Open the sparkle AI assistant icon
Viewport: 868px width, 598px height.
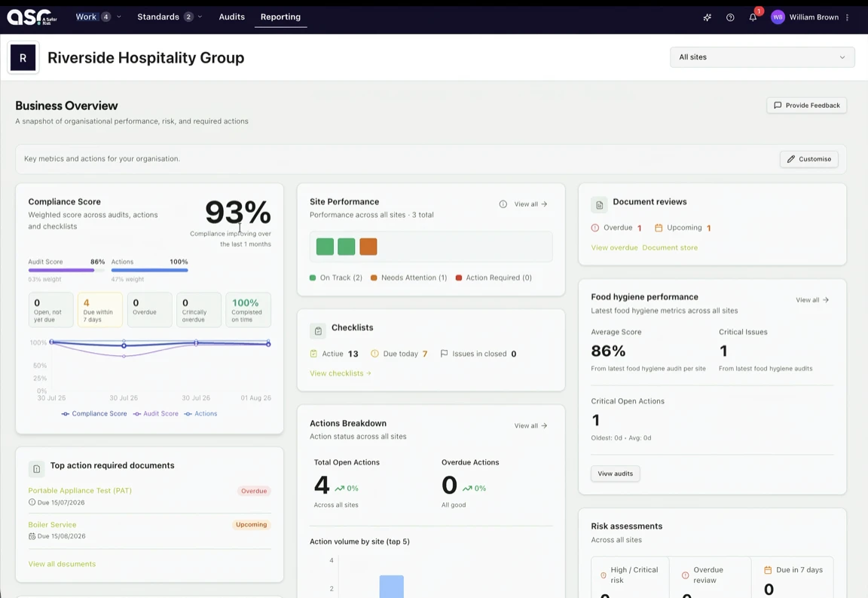pos(707,17)
